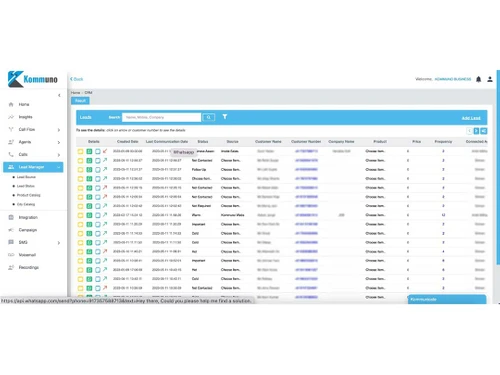
Task: Click yellow note icon in Not Required row
Action: tap(80, 206)
